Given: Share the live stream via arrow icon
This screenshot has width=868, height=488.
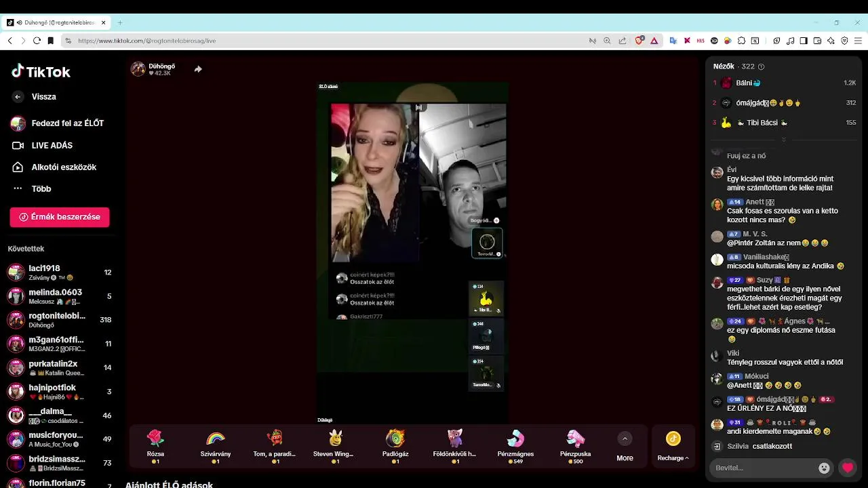Looking at the screenshot, I should [x=198, y=69].
